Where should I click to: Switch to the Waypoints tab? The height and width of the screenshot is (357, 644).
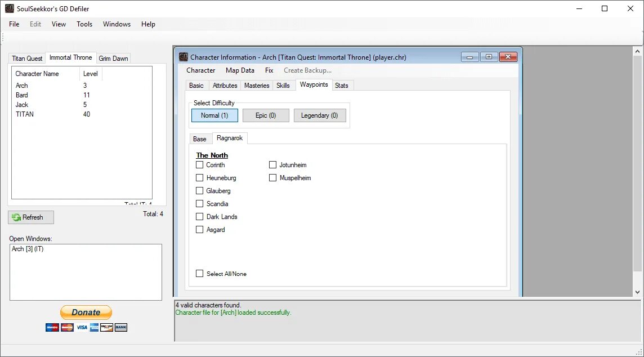(x=314, y=84)
